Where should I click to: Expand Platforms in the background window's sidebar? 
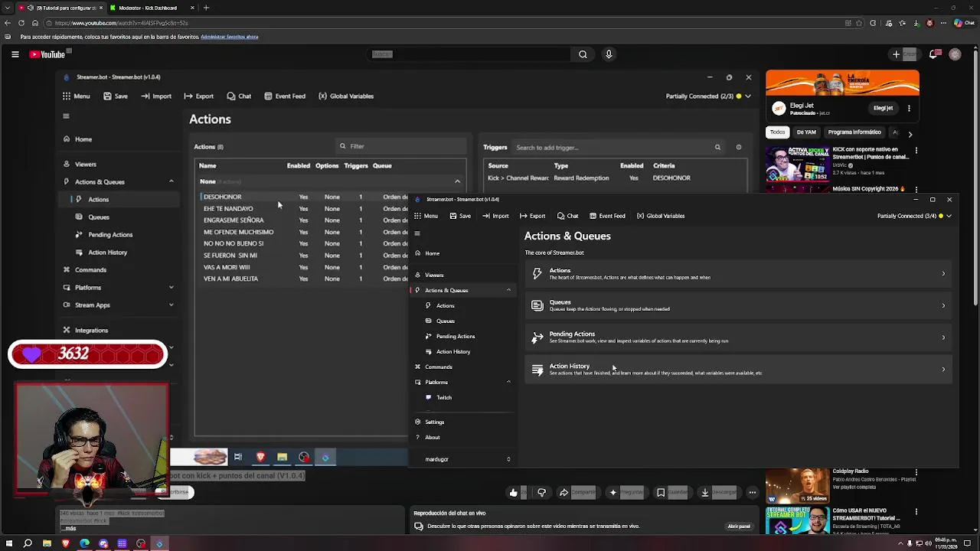coord(171,288)
